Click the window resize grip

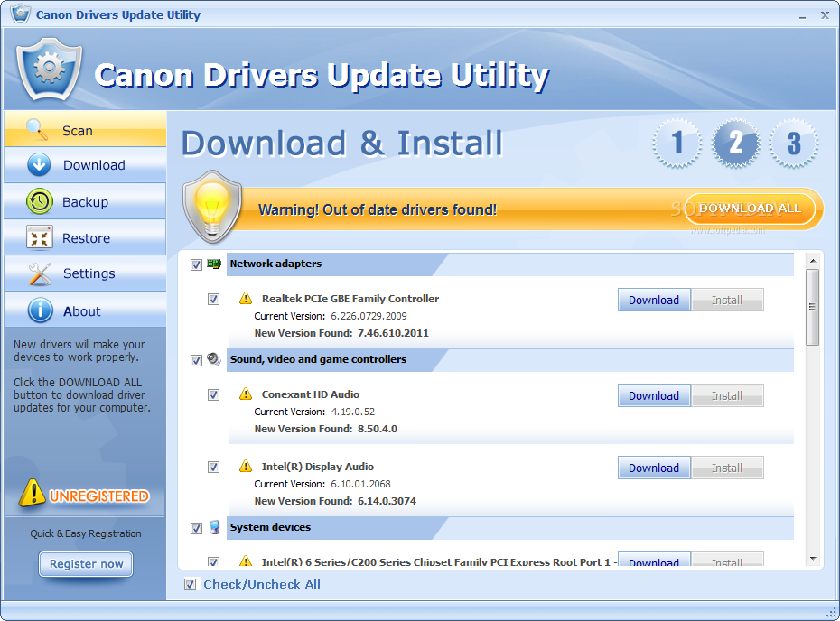(x=831, y=612)
